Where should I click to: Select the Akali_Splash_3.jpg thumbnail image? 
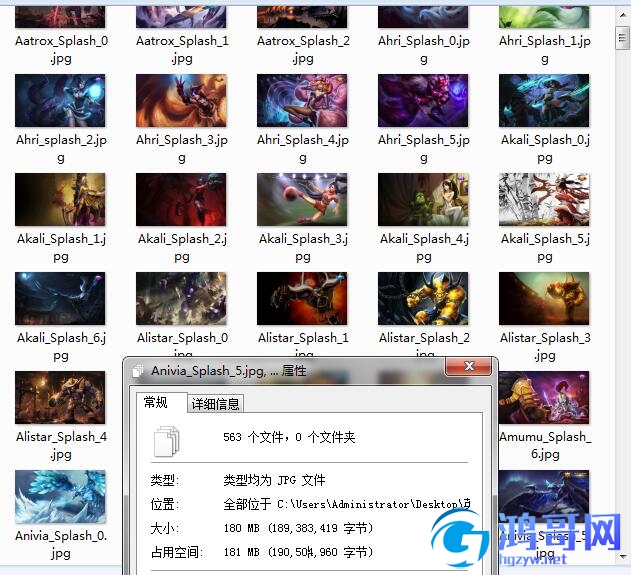click(x=302, y=200)
